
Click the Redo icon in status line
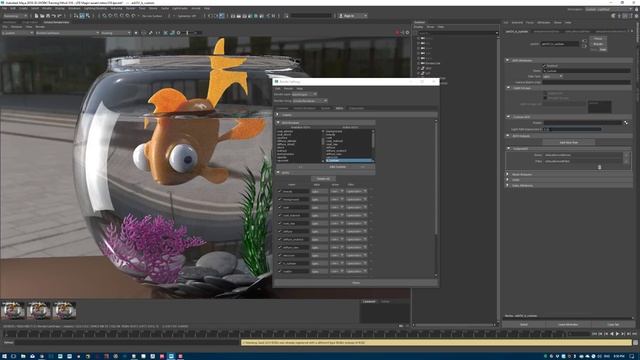(59, 16)
